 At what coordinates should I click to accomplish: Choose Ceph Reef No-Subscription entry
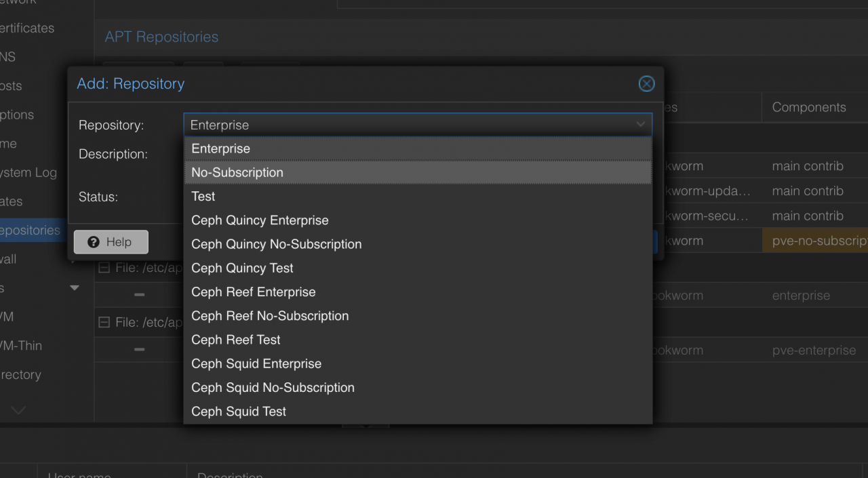point(418,316)
